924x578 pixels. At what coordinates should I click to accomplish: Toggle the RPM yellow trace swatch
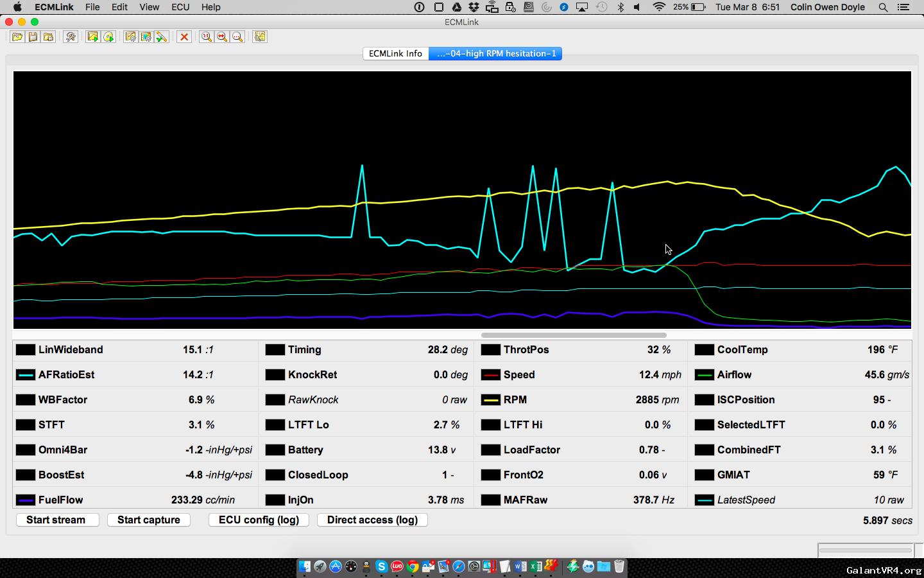[491, 400]
